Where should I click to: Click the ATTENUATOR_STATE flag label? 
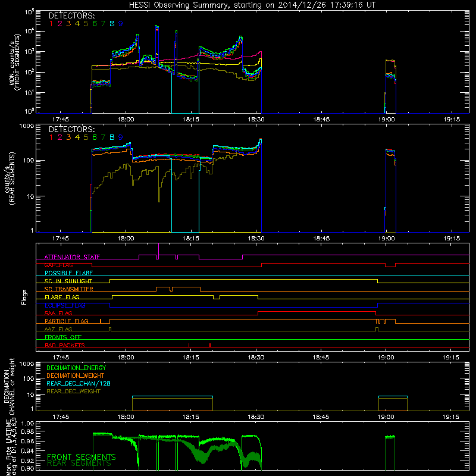coord(72,257)
